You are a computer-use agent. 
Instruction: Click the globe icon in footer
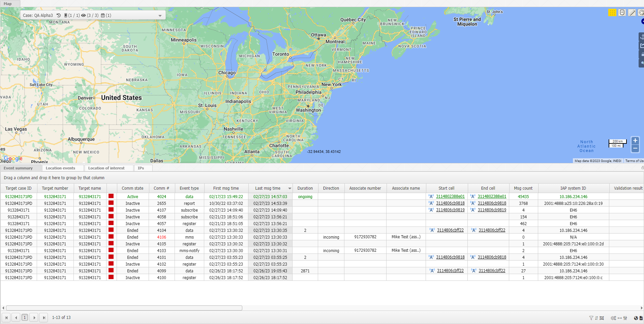click(636, 318)
